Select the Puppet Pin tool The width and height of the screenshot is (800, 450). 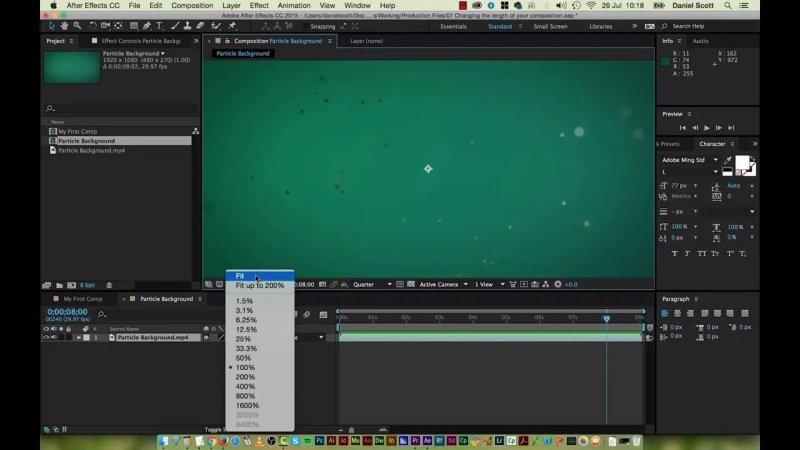point(232,26)
